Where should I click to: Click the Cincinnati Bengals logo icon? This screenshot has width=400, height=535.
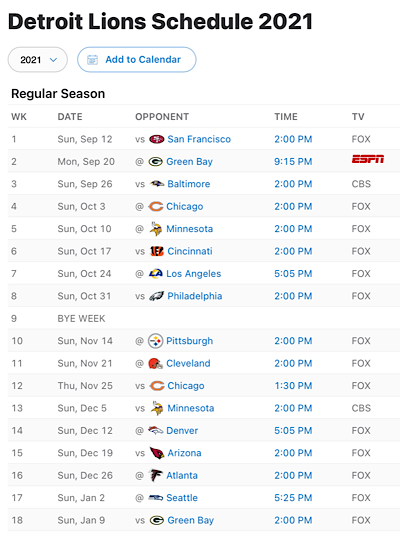(x=157, y=251)
